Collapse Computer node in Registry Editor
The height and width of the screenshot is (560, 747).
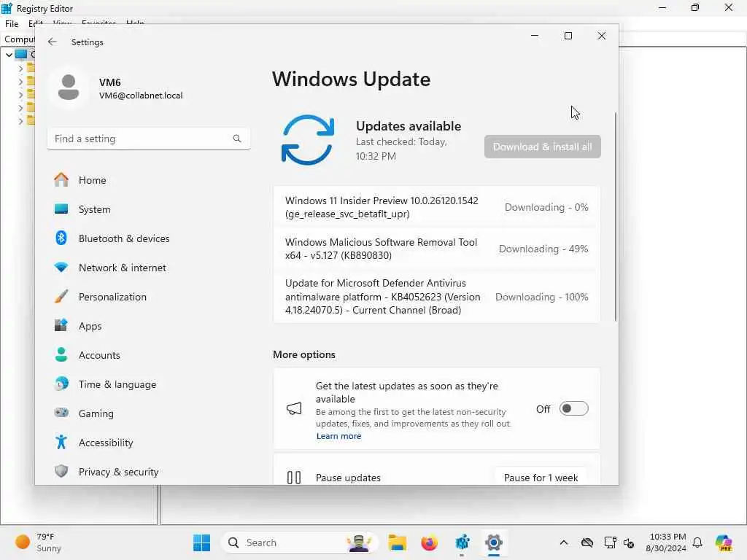pyautogui.click(x=9, y=55)
